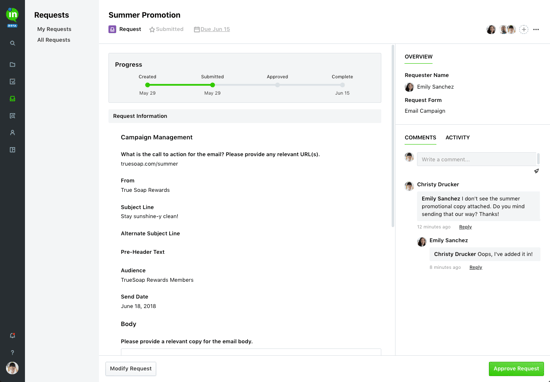Click the Email Campaign request form text
Screen dimensions: 550x382
click(425, 111)
